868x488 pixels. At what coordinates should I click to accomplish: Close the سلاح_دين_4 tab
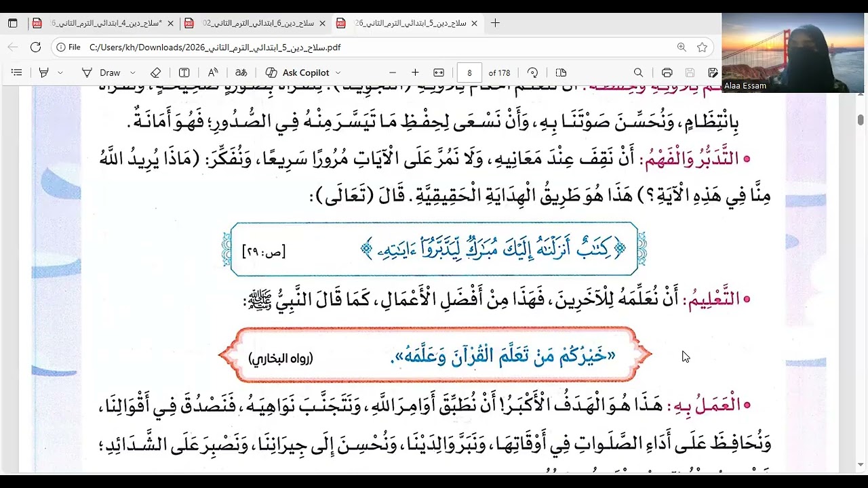coord(170,23)
